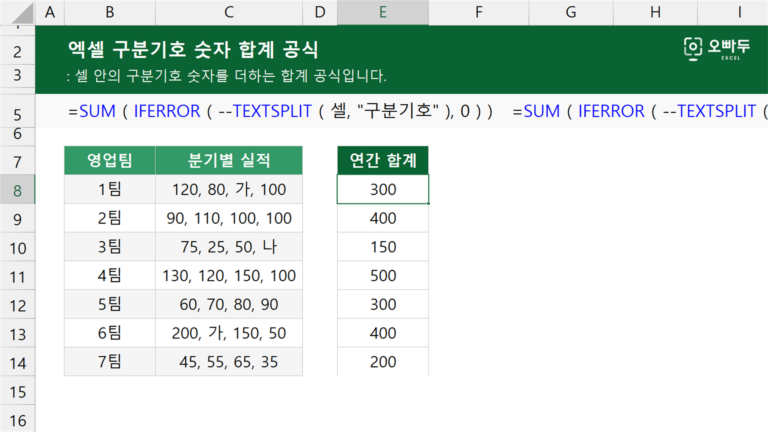Select row 7 header
The width and height of the screenshot is (768, 432).
coord(18,162)
